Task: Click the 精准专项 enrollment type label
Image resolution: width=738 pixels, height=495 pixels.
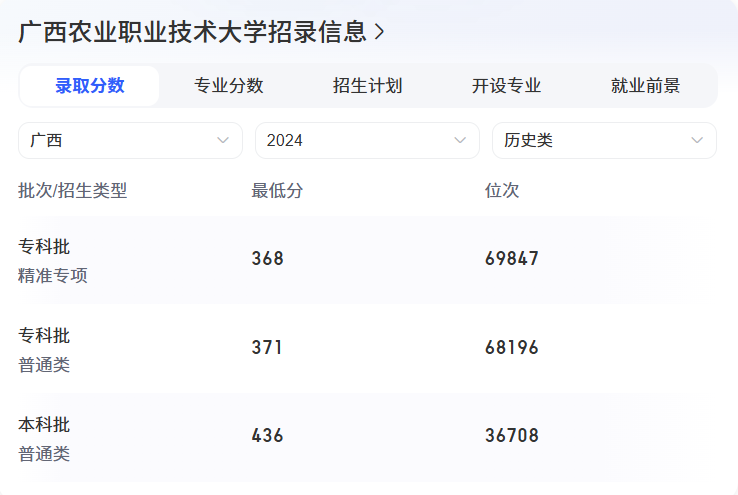Action: tap(53, 275)
